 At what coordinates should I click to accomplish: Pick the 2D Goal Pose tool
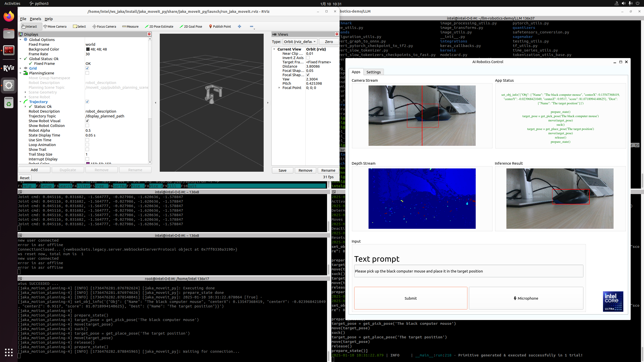tap(191, 26)
